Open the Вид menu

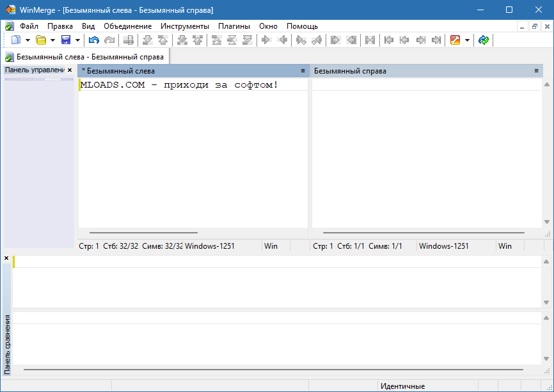(x=88, y=26)
